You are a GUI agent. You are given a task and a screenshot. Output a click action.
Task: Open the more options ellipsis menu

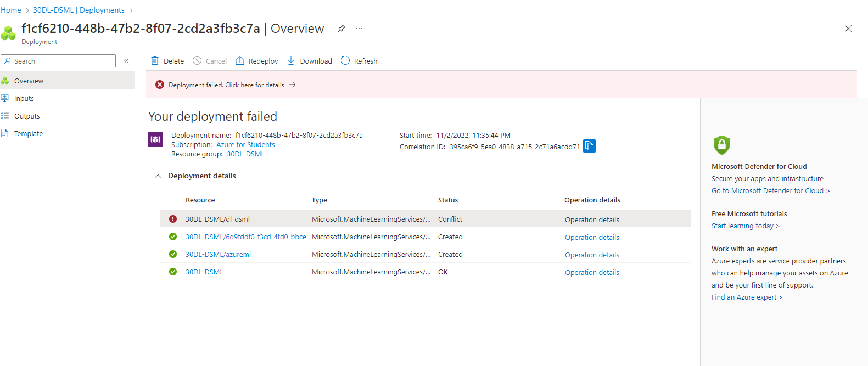click(x=359, y=29)
